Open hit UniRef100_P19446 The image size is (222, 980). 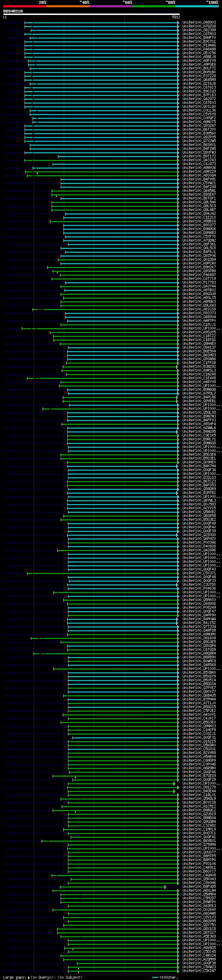point(199,45)
